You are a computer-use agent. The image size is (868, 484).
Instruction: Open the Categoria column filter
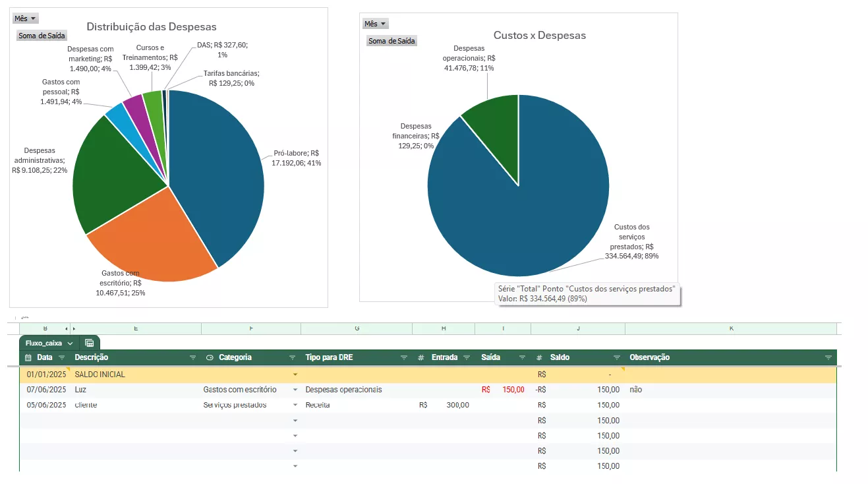292,357
